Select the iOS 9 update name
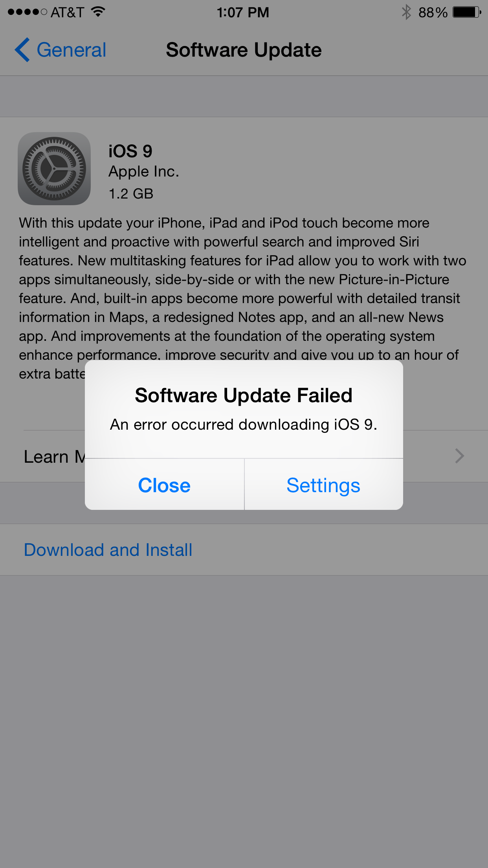 (x=130, y=151)
